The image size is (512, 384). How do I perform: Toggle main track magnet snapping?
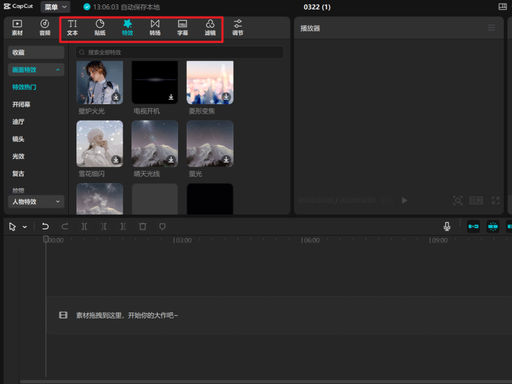[x=473, y=227]
